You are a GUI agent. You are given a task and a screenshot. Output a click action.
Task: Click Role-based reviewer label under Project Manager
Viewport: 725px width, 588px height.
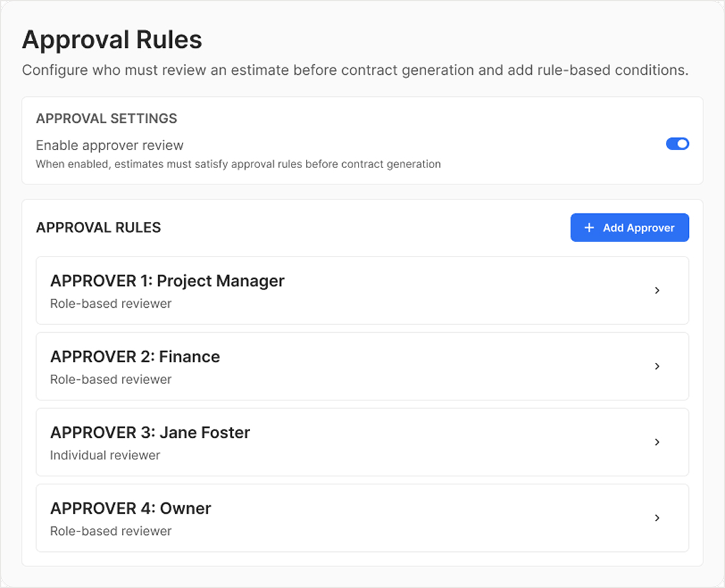111,304
